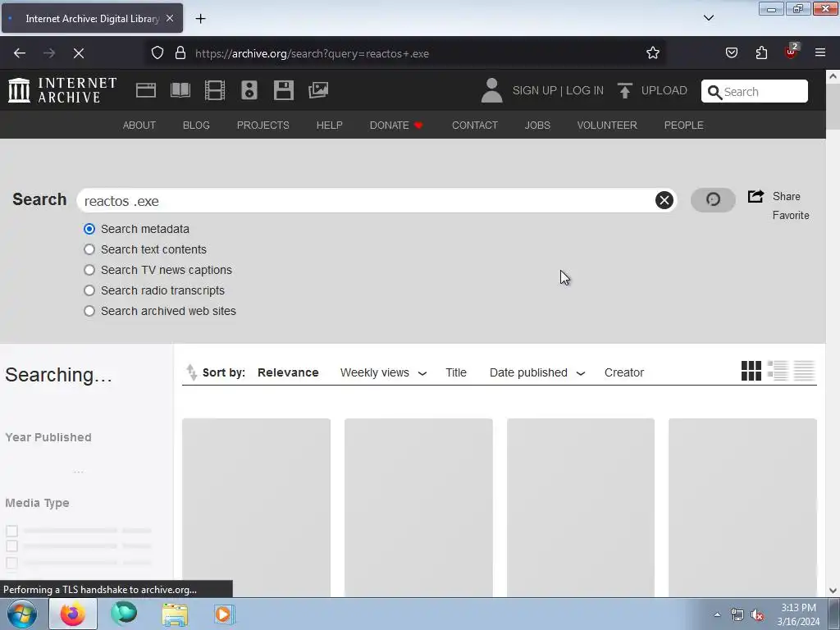This screenshot has width=840, height=630.
Task: Open the PROJECTS menu item
Action: click(263, 125)
